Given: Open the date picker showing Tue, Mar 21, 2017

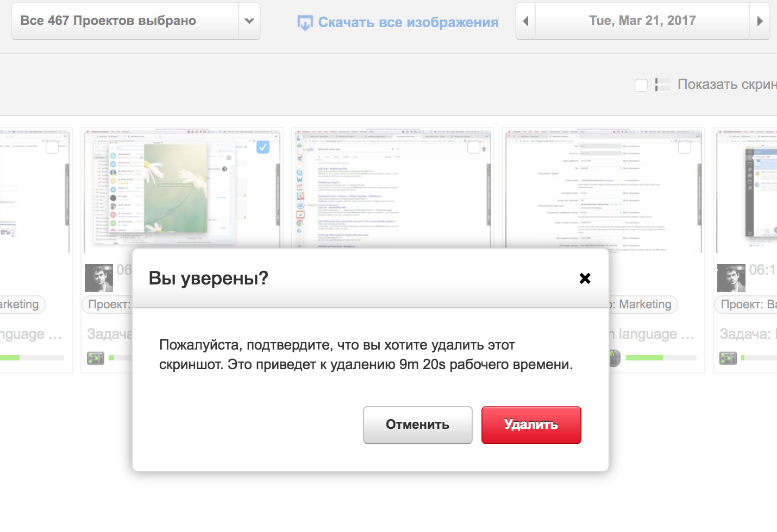Looking at the screenshot, I should (x=642, y=21).
